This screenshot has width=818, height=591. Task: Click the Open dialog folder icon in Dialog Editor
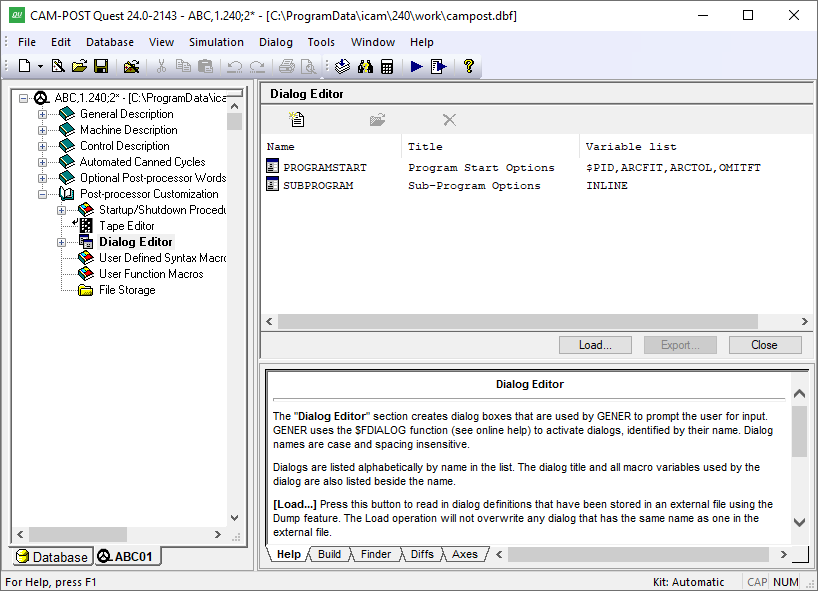377,120
